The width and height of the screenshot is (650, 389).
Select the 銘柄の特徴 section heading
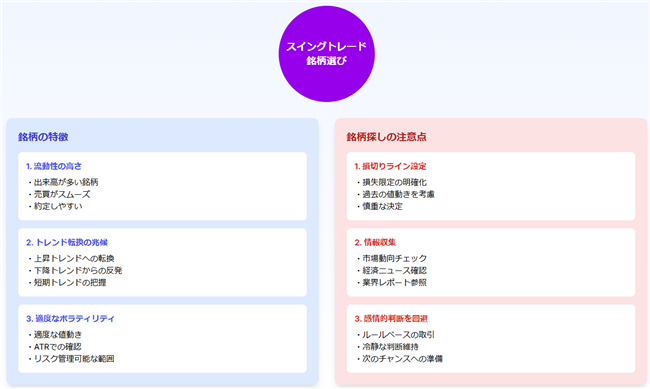coord(43,137)
